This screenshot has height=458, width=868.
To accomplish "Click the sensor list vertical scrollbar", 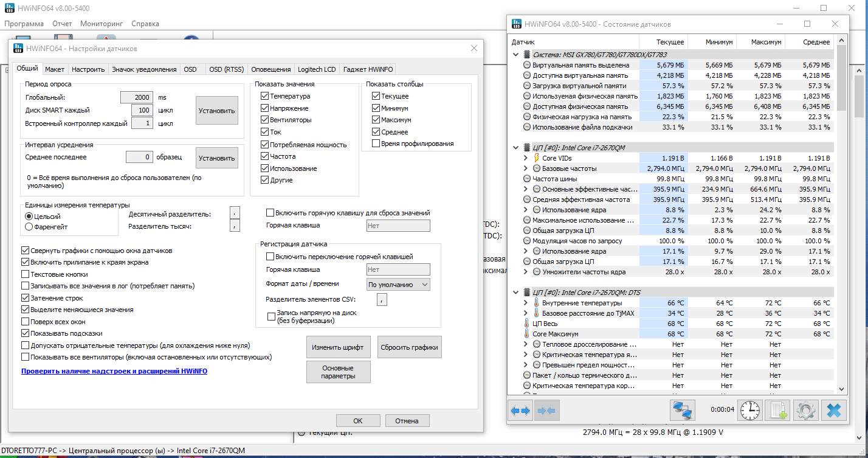I will [x=841, y=219].
